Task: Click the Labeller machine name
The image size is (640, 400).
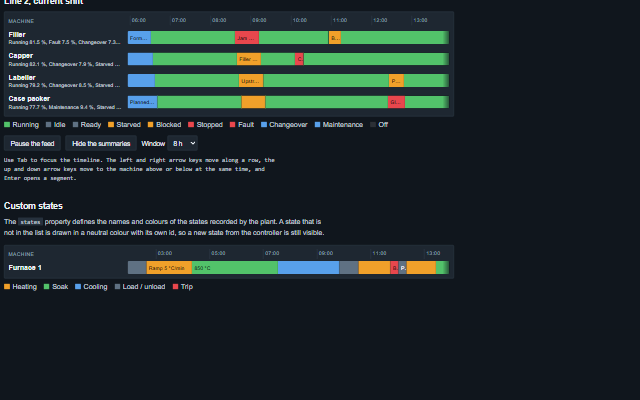Action: [x=22, y=77]
